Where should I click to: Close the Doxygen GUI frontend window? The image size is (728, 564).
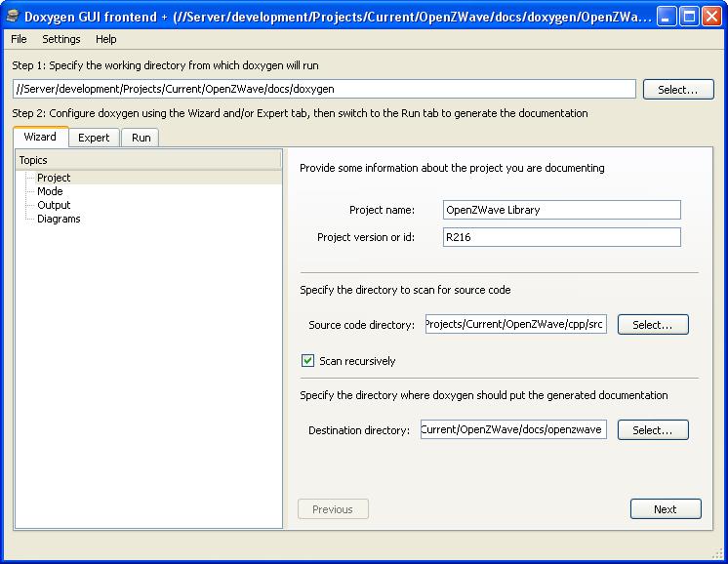(711, 17)
